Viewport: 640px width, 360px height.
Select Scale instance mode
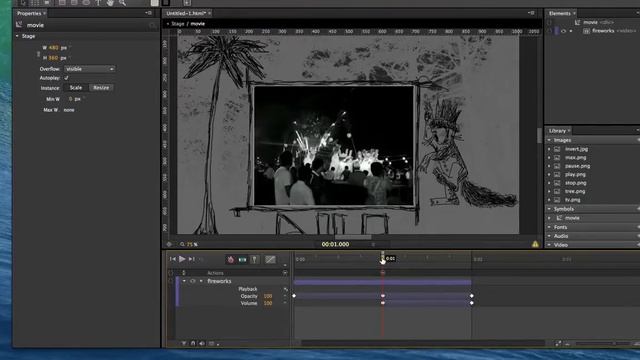(x=76, y=88)
